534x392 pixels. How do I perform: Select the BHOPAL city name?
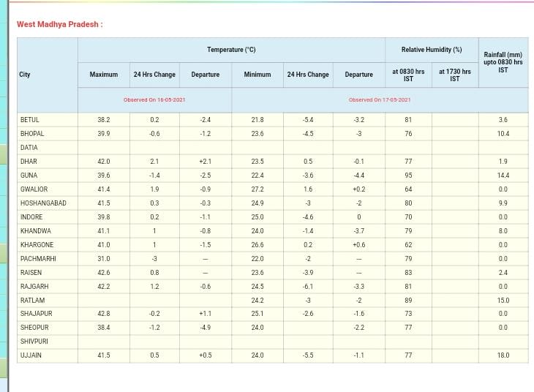(x=32, y=134)
